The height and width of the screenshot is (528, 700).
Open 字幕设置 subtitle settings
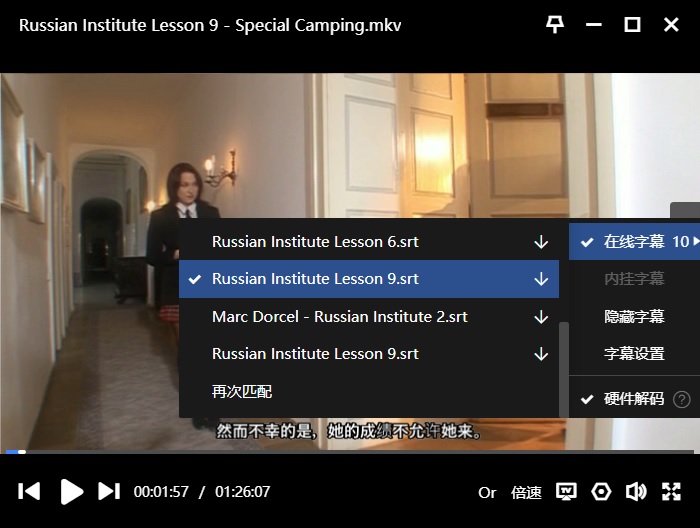(634, 353)
